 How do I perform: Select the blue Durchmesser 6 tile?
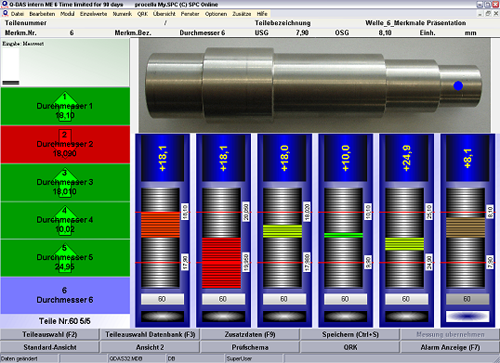65,295
